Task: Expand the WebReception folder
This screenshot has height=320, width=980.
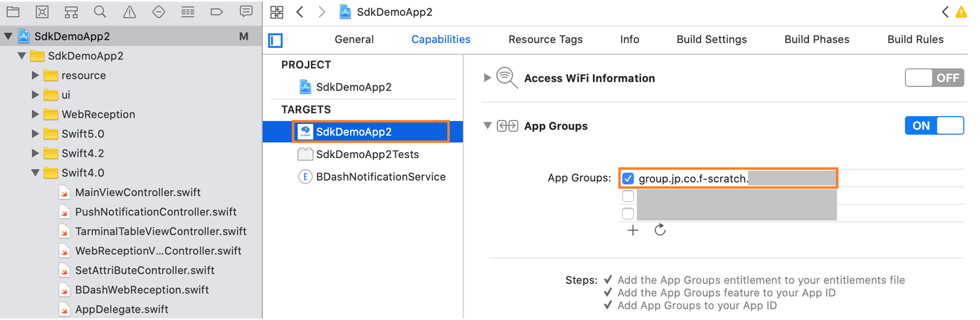Action: tap(35, 114)
